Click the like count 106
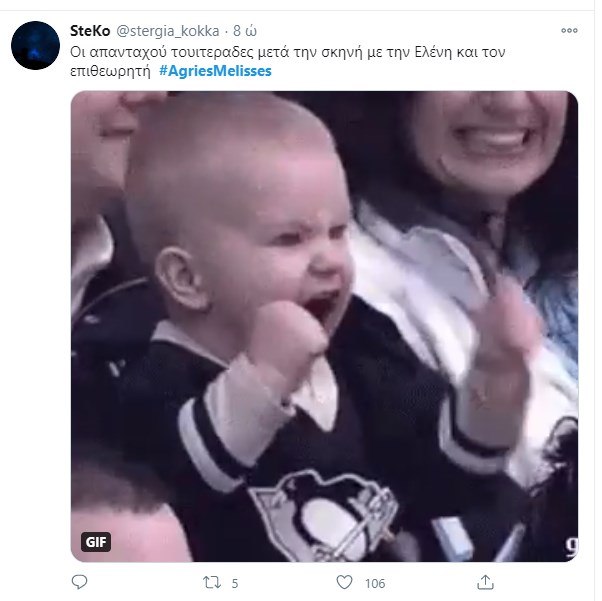602x601 pixels. (x=375, y=583)
